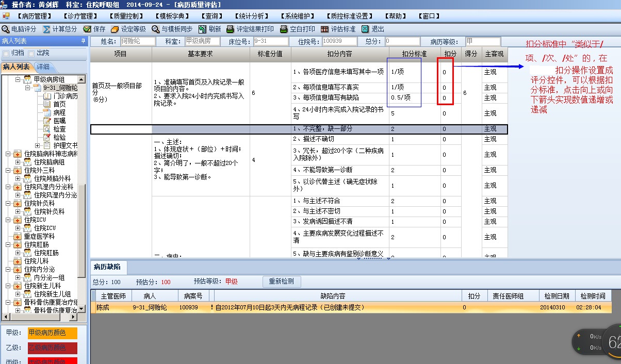Collapse the 甲级病房组 tree node
Image resolution: width=621 pixels, height=364 pixels.
click(x=17, y=79)
